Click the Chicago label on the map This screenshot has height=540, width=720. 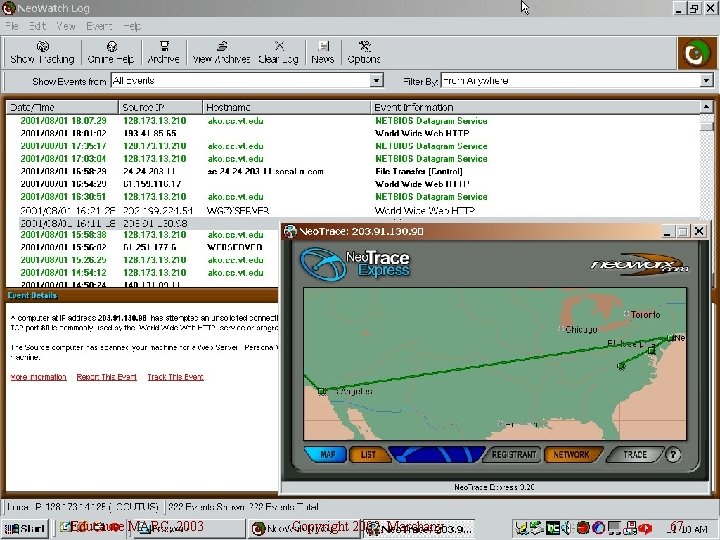click(x=581, y=329)
